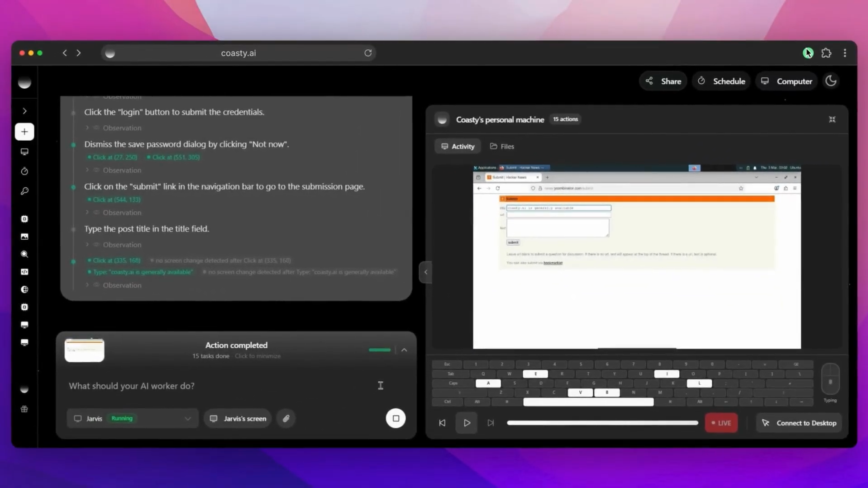Select the code snippet icon in the sidebar
The width and height of the screenshot is (868, 488).
pyautogui.click(x=24, y=272)
